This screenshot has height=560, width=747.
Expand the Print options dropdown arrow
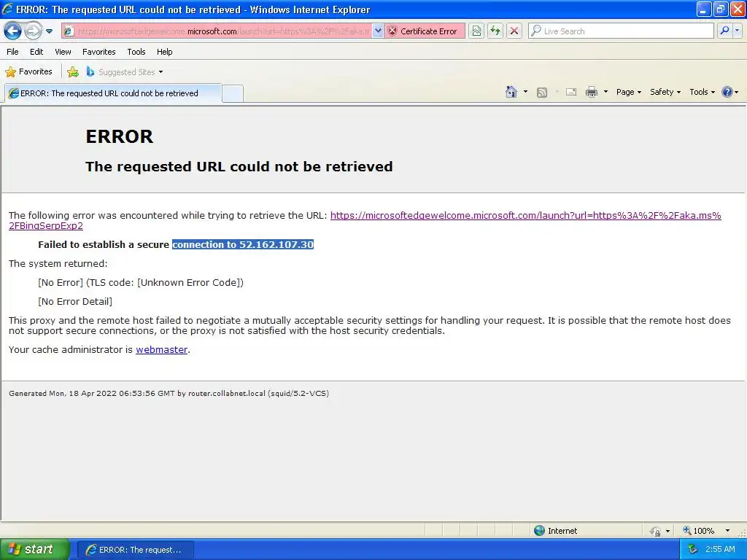pos(605,92)
